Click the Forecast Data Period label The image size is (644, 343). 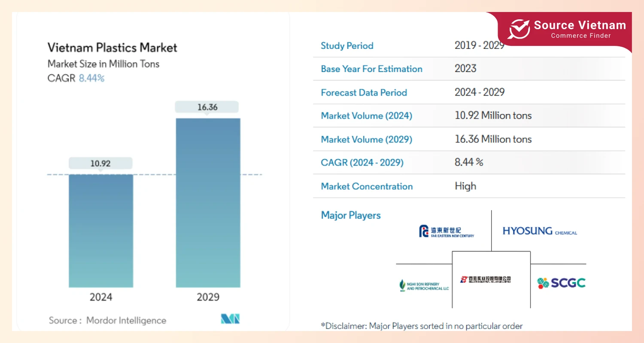tap(364, 93)
